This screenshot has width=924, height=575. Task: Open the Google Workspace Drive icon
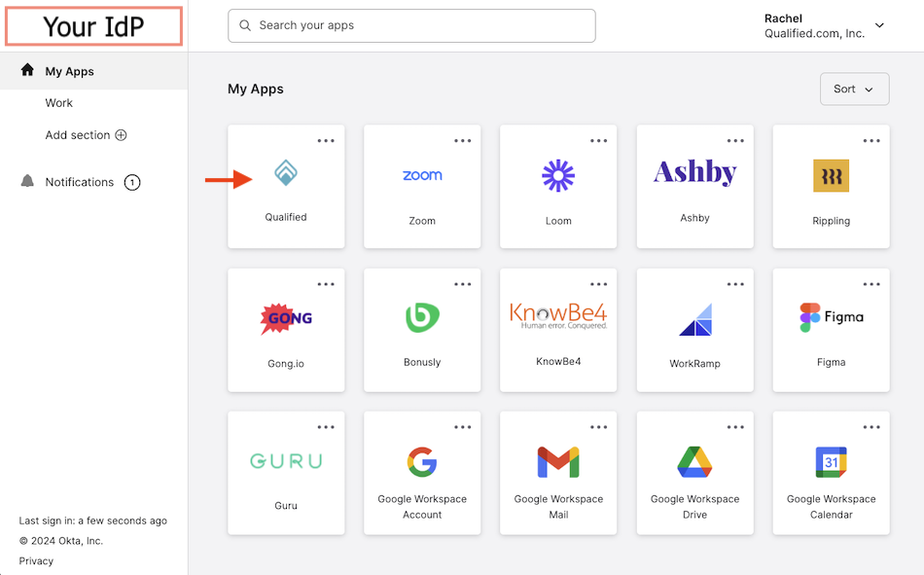[x=694, y=462]
